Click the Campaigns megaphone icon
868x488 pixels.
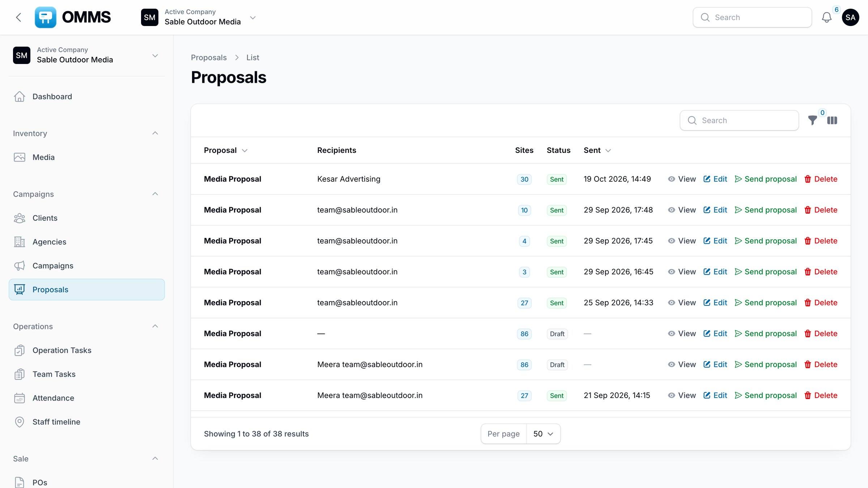(x=20, y=266)
